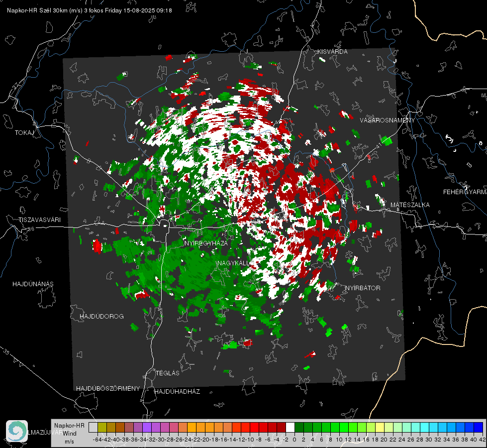
Task: Click the HAJDÚBÖSZÖRMÉNY city label
Action: coord(108,389)
